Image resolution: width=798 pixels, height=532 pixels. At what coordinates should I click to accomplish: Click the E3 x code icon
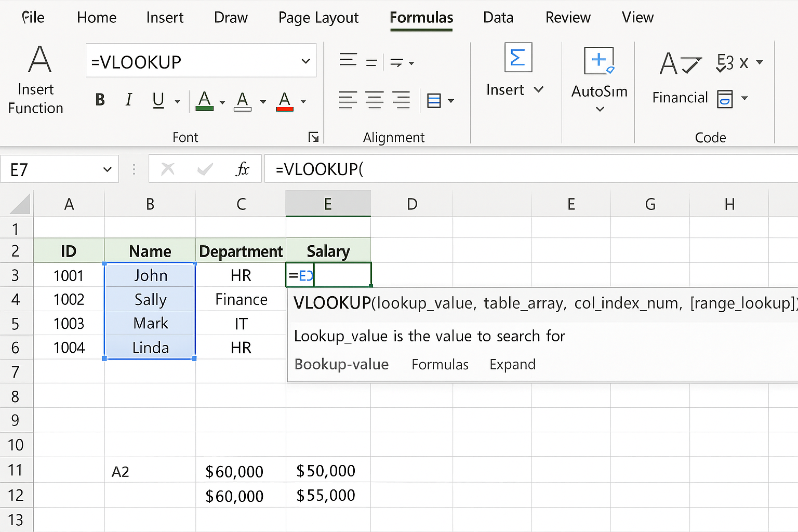coord(733,62)
